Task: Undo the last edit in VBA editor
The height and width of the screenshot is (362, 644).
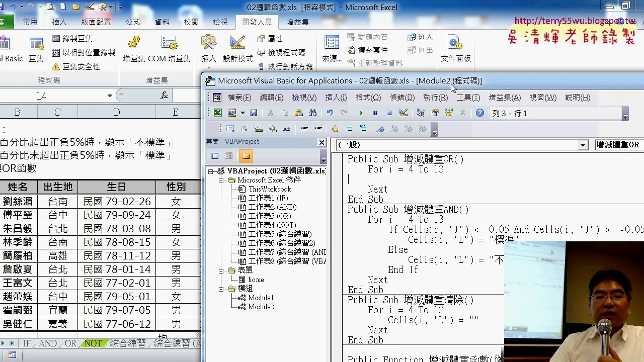Action: click(330, 113)
